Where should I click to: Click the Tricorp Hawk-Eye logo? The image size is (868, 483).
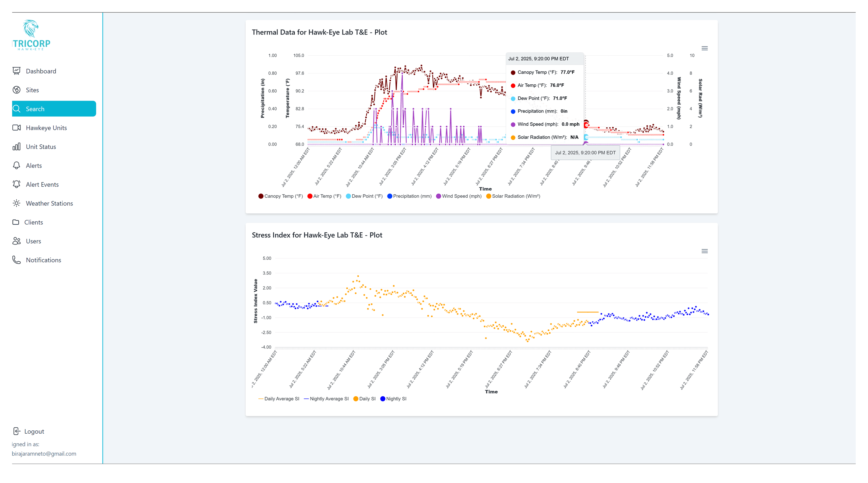31,35
